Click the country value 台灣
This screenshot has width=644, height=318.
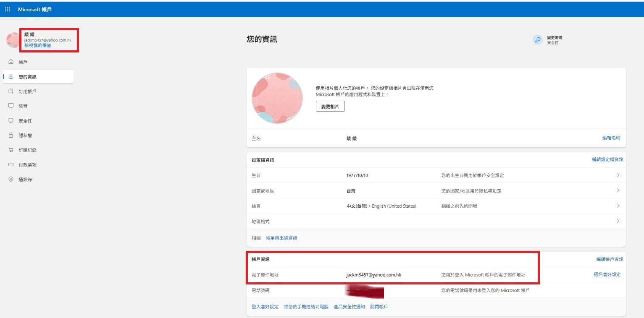coord(351,191)
